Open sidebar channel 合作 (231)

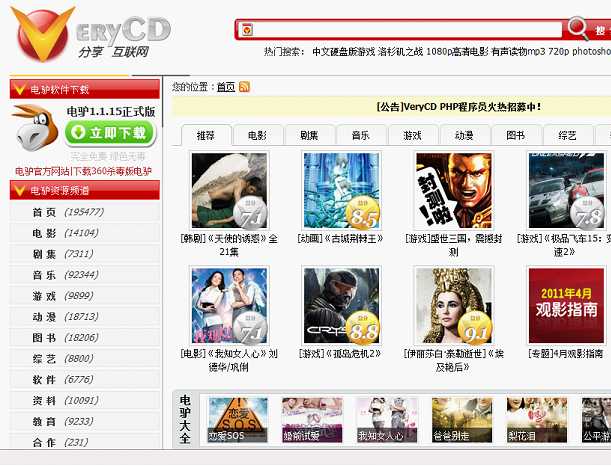coord(85,442)
